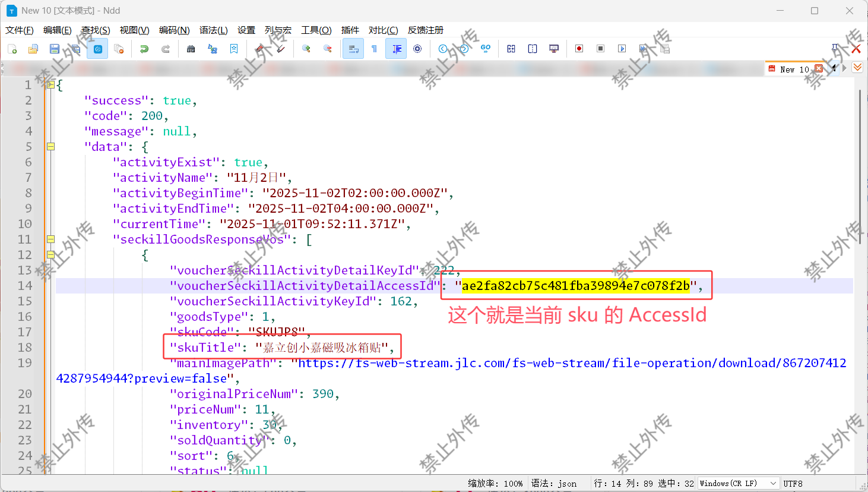The image size is (868, 492).
Task: Click the greyed save-macro icon
Action: click(x=665, y=49)
